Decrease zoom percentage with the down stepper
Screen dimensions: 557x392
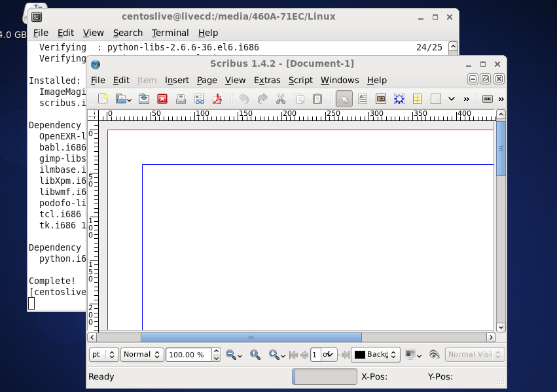pyautogui.click(x=217, y=358)
